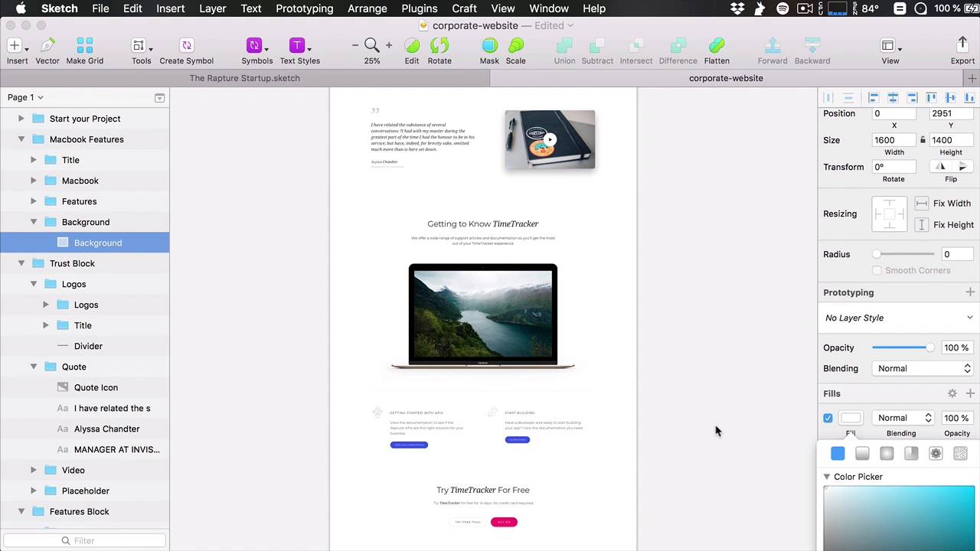Open the Arrange menu
The height and width of the screenshot is (551, 980).
[367, 8]
